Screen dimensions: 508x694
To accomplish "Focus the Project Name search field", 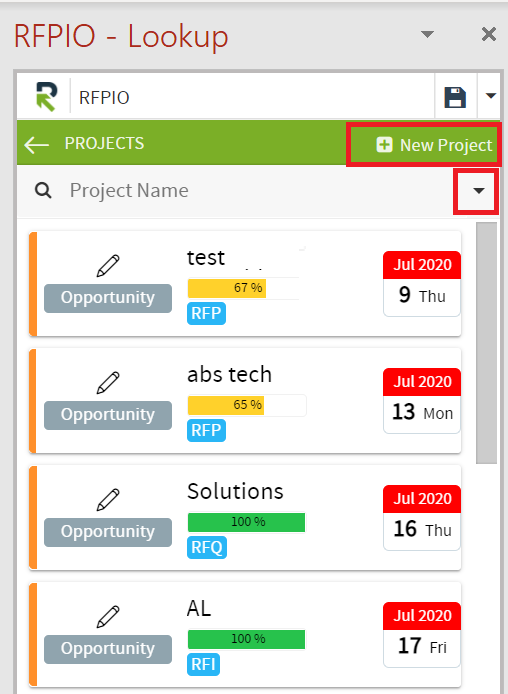I will 259,191.
